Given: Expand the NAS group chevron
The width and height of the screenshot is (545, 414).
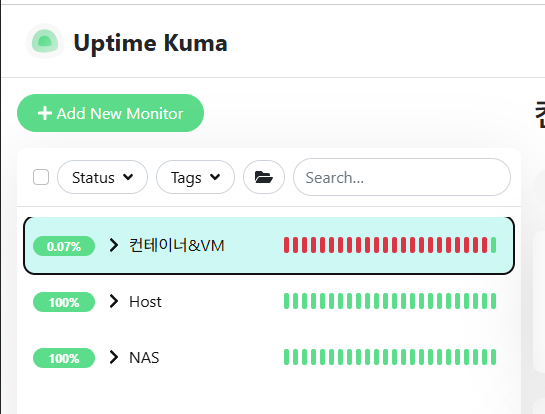Looking at the screenshot, I should pos(113,357).
